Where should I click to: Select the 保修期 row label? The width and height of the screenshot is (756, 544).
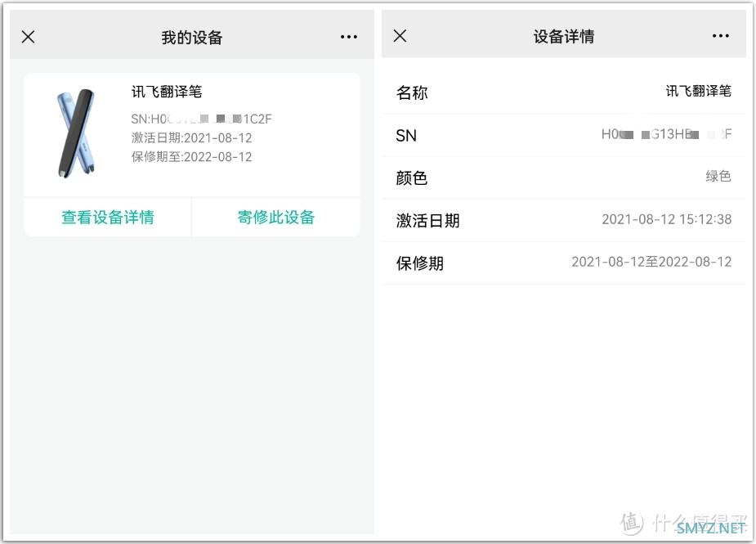[x=419, y=263]
